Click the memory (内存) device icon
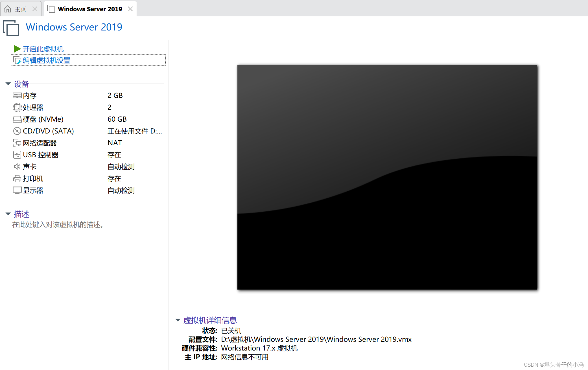Image resolution: width=588 pixels, height=370 pixels. pos(17,95)
